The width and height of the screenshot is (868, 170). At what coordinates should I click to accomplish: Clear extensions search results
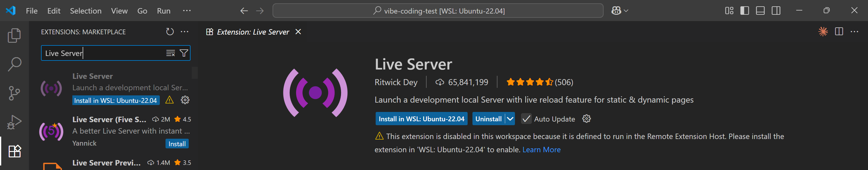pyautogui.click(x=171, y=53)
